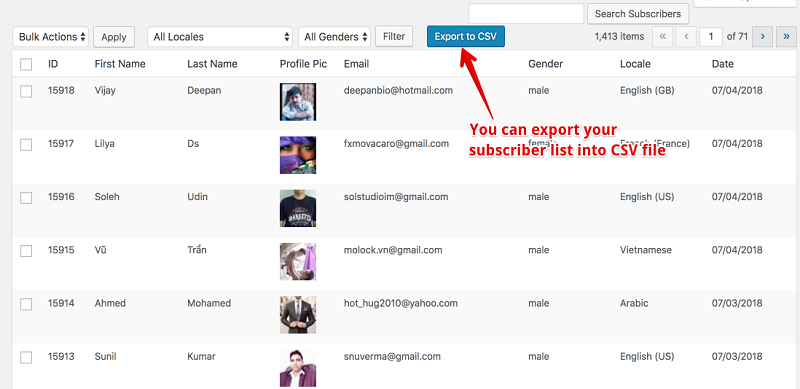Focus the subscriber search text field

pos(526,14)
